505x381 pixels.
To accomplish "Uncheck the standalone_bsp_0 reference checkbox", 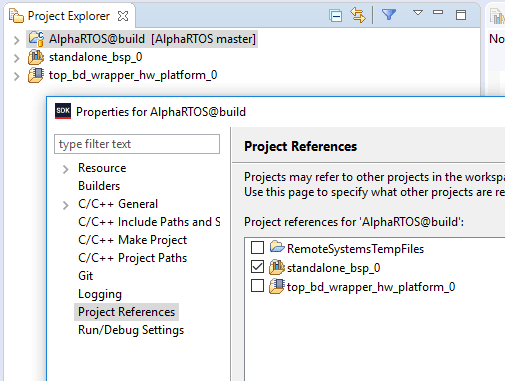I will (257, 267).
